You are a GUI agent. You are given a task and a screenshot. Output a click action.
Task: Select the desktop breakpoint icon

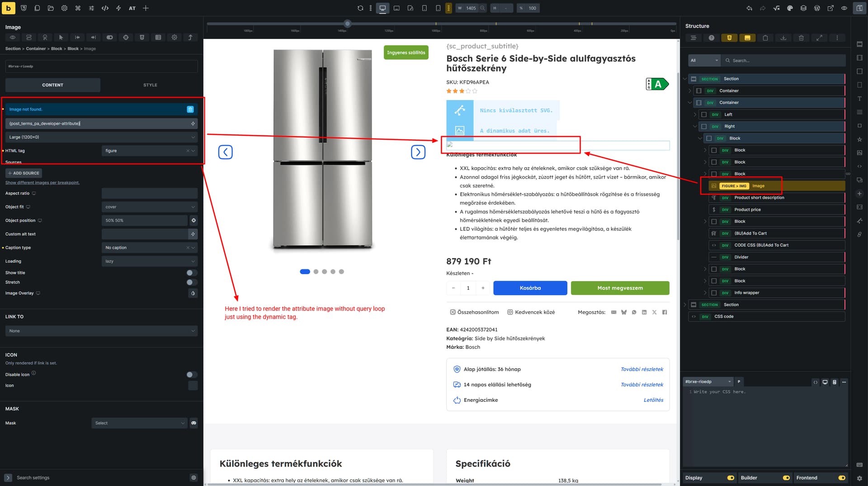382,8
